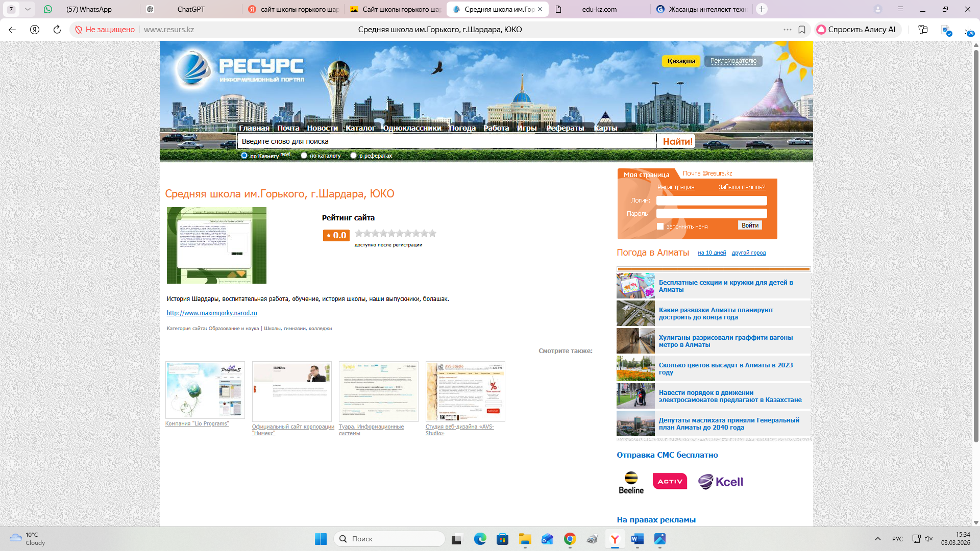Click the Логин input field

(x=711, y=201)
